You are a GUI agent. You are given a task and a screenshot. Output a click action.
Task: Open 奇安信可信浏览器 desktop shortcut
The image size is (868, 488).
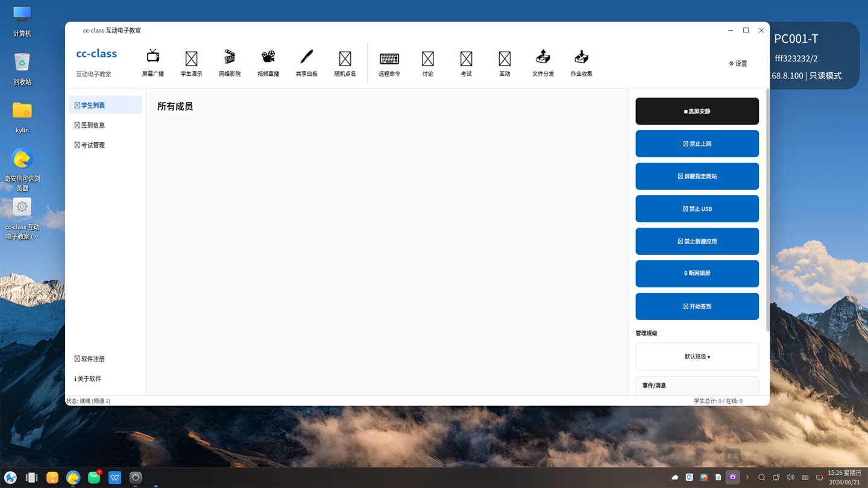(x=22, y=169)
